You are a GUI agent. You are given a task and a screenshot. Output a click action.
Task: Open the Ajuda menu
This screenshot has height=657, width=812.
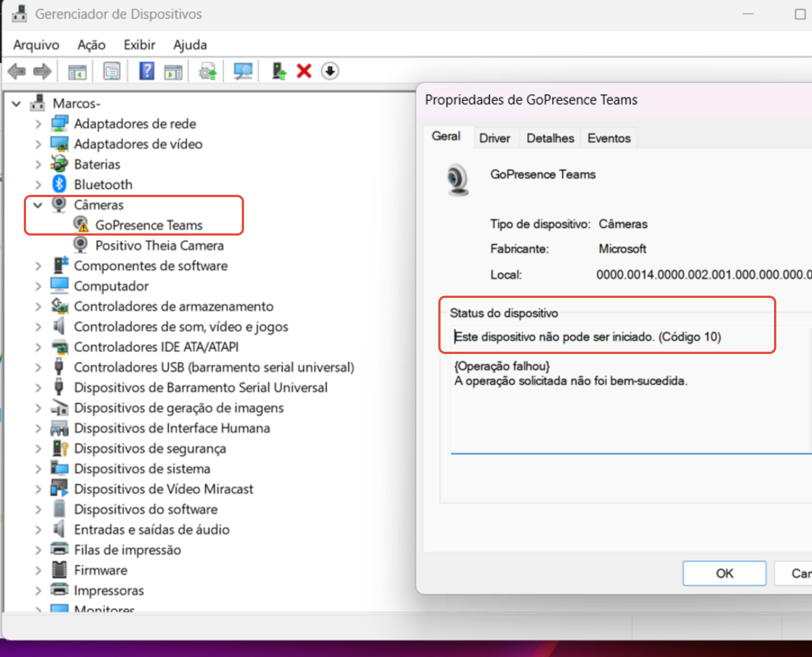click(x=190, y=45)
